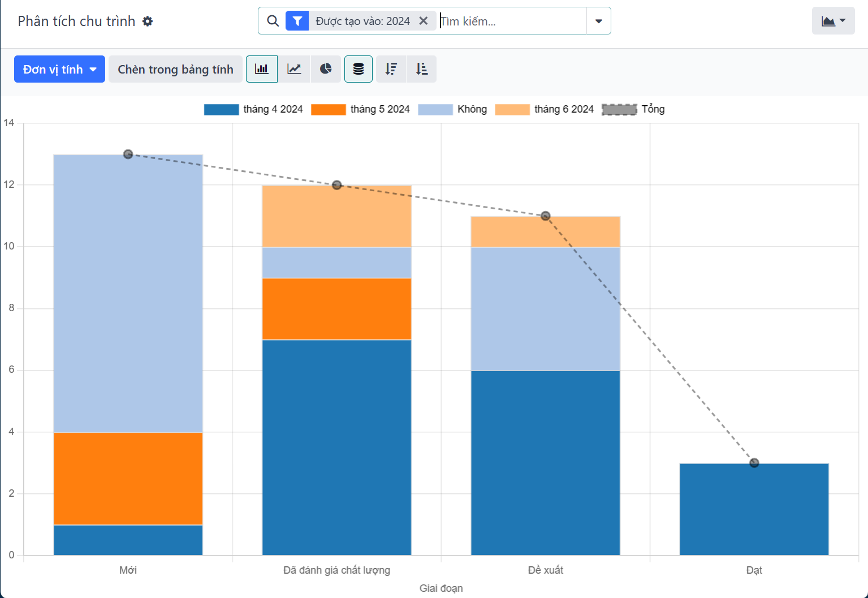Click the search magnifier icon
The width and height of the screenshot is (868, 598).
point(273,21)
